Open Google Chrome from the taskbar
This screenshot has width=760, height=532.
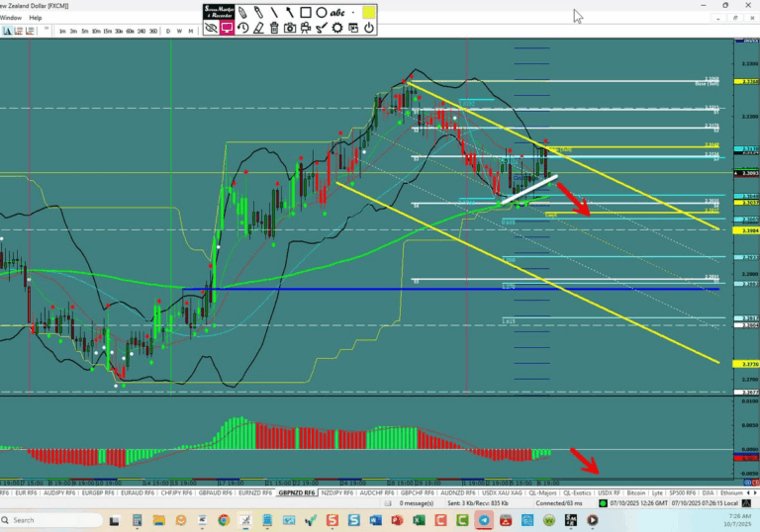(224, 520)
